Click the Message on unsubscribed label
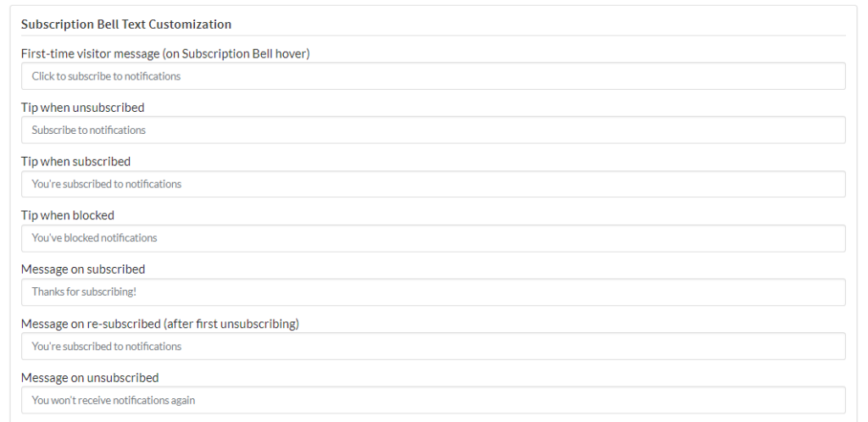This screenshot has width=868, height=422. pos(90,377)
